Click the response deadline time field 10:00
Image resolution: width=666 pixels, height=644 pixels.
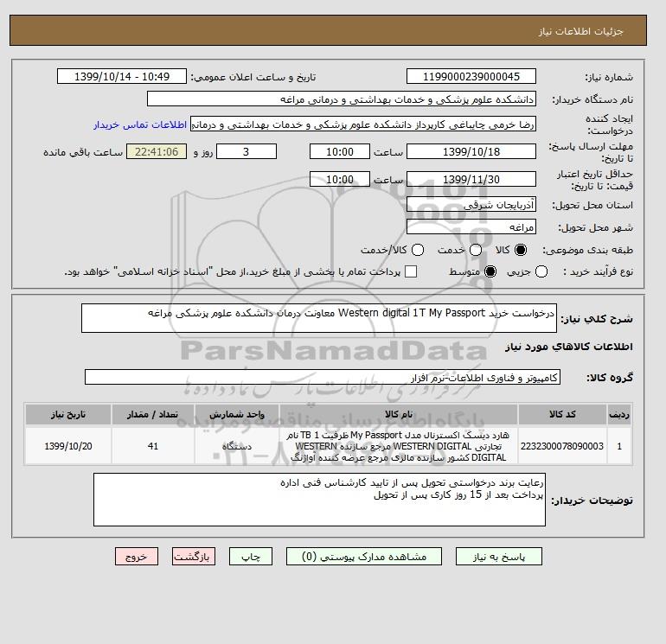pyautogui.click(x=340, y=151)
